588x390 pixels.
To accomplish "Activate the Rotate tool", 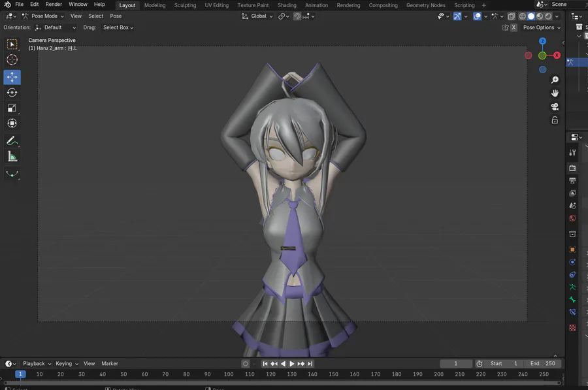I will click(12, 93).
